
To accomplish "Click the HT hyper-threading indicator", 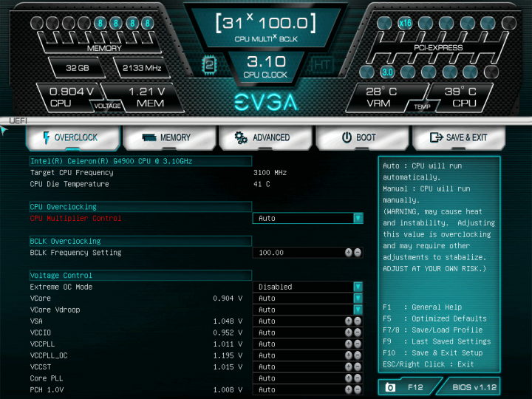I will pyautogui.click(x=322, y=64).
